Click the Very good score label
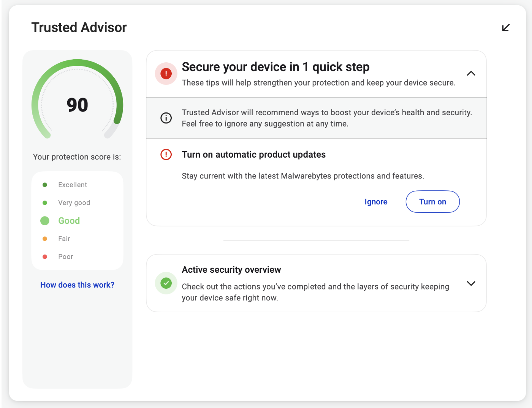 click(x=74, y=203)
